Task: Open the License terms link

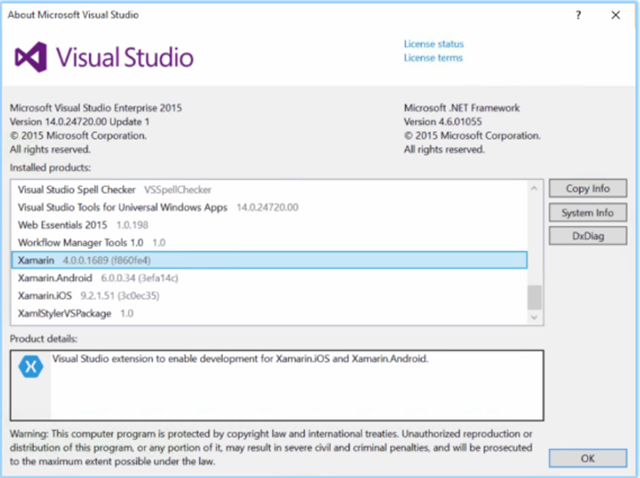Action: pyautogui.click(x=433, y=58)
